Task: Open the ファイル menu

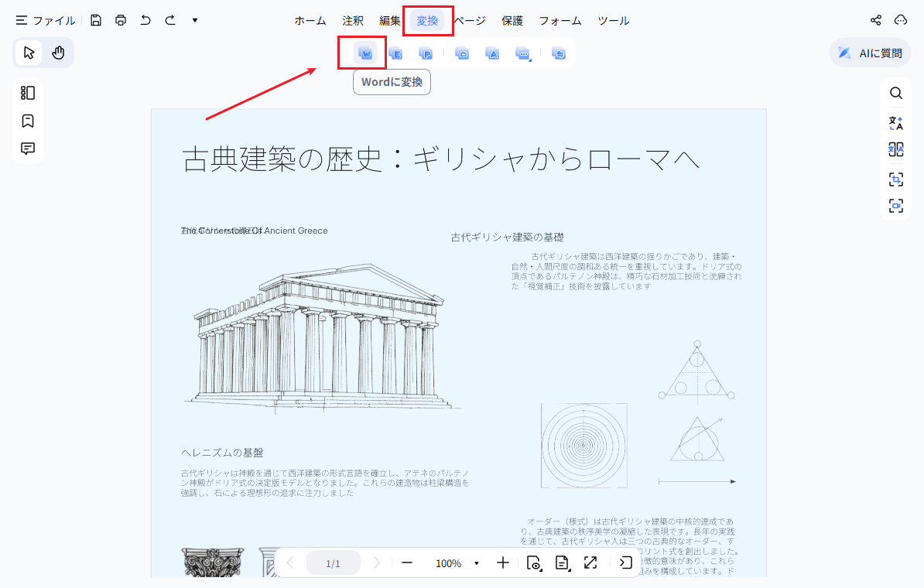Action: point(46,21)
